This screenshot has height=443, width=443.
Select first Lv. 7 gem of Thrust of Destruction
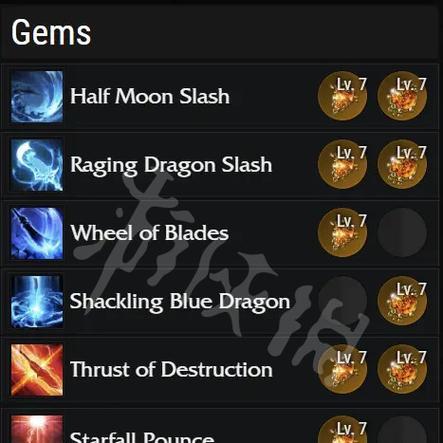click(343, 370)
